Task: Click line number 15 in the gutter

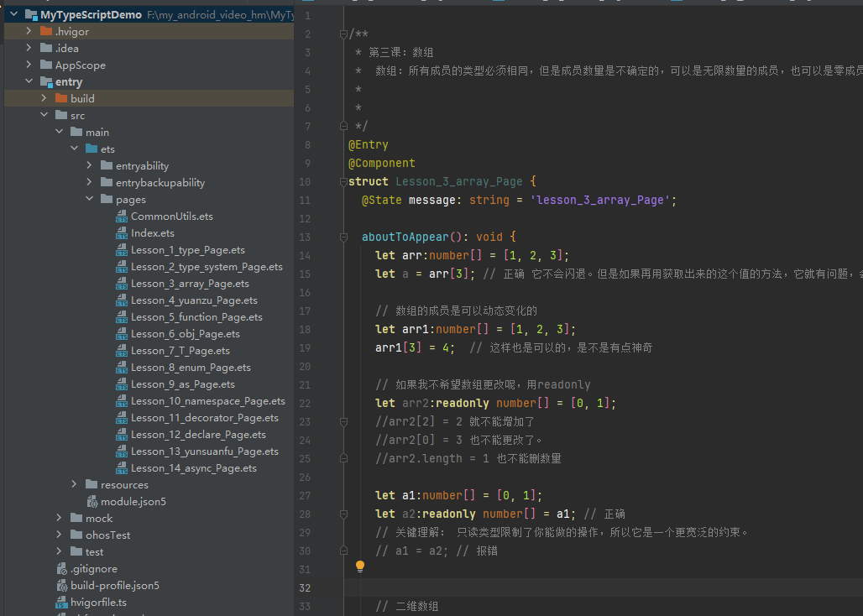Action: pyautogui.click(x=305, y=274)
